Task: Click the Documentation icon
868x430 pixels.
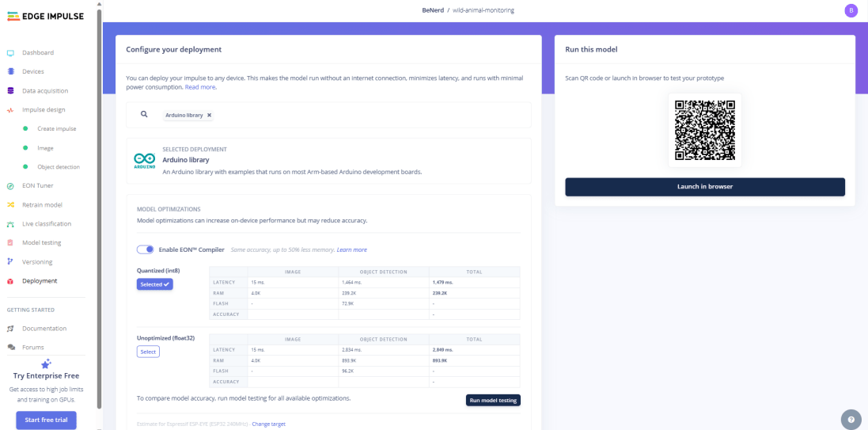Action: (x=10, y=329)
